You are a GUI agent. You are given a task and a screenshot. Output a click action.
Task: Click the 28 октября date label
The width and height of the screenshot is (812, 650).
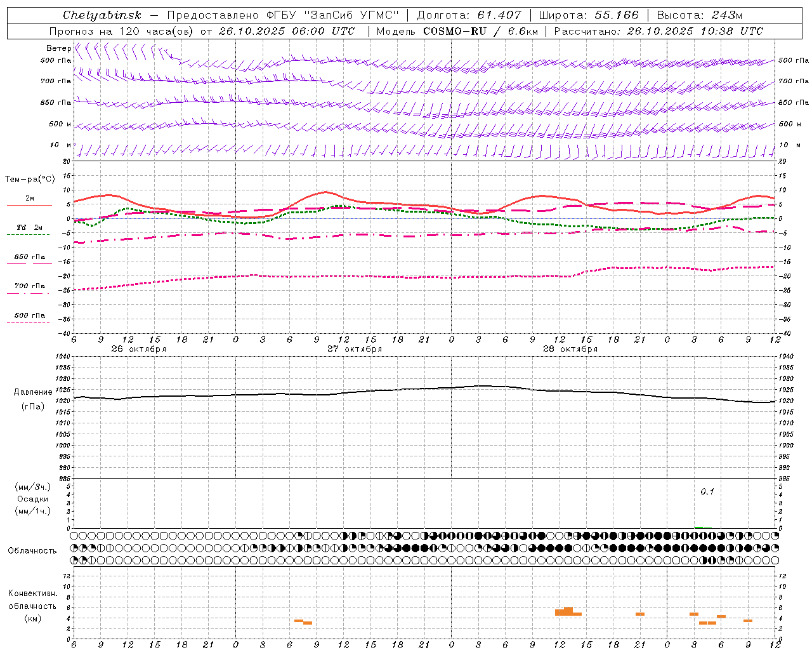pyautogui.click(x=570, y=349)
